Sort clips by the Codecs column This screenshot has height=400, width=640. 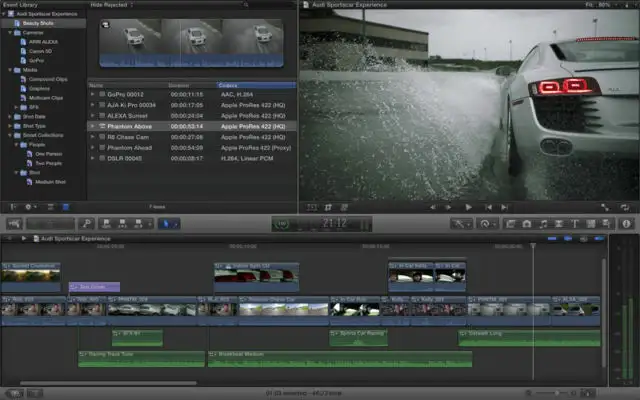228,86
